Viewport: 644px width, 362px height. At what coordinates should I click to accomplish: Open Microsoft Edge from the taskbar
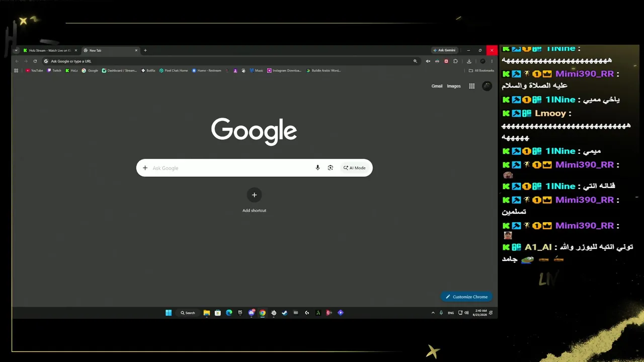229,313
